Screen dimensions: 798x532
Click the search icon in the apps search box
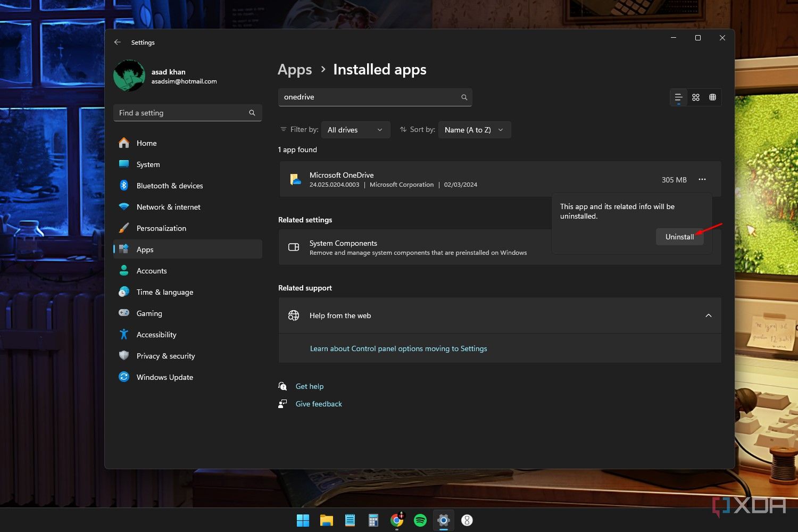tap(464, 97)
